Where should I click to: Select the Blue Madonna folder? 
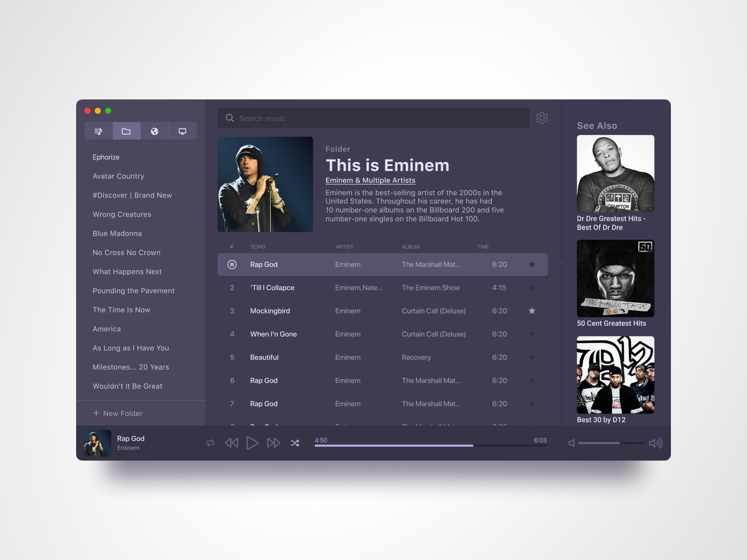(x=117, y=234)
